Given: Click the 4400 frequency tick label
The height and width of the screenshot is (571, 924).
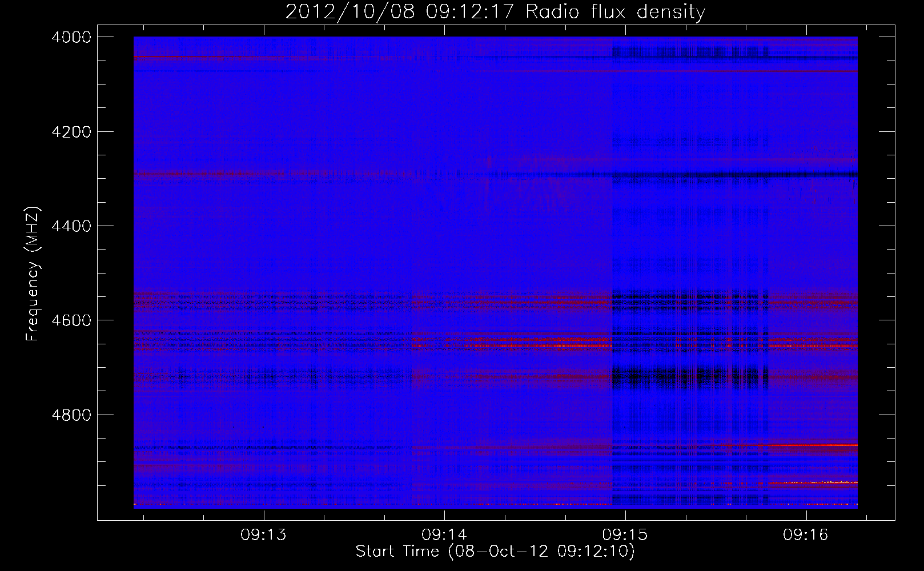Looking at the screenshot, I should [x=71, y=226].
